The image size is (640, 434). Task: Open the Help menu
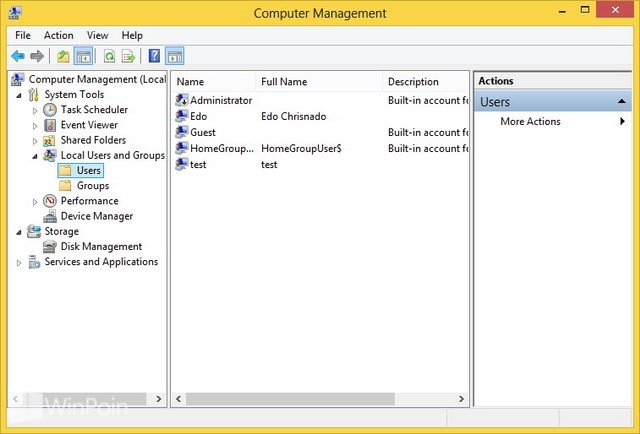pos(132,36)
